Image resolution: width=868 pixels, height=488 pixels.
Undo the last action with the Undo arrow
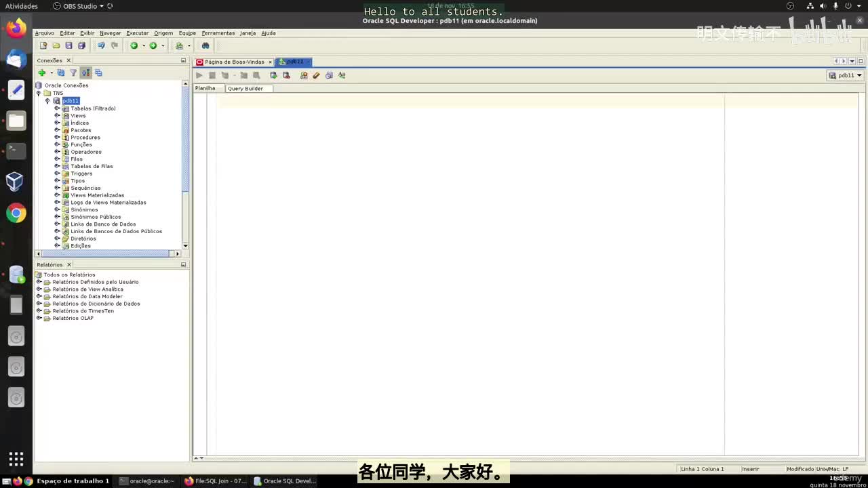coord(101,45)
